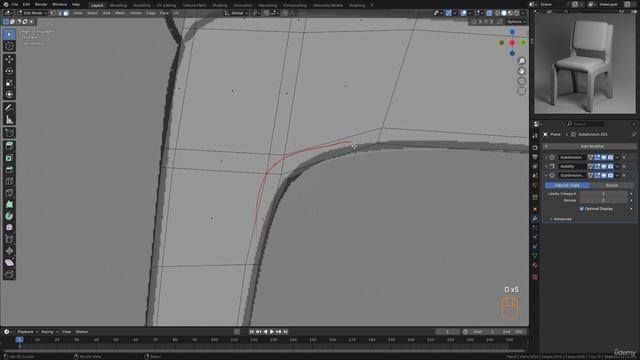The height and width of the screenshot is (360, 640).
Task: Select the Bevel tool
Action: point(9,169)
